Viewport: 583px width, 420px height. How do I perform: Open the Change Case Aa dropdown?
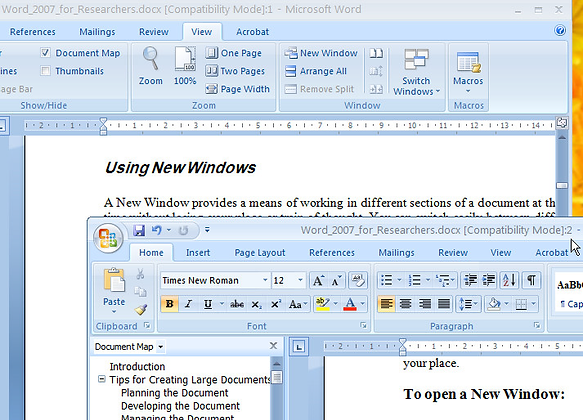tap(299, 304)
